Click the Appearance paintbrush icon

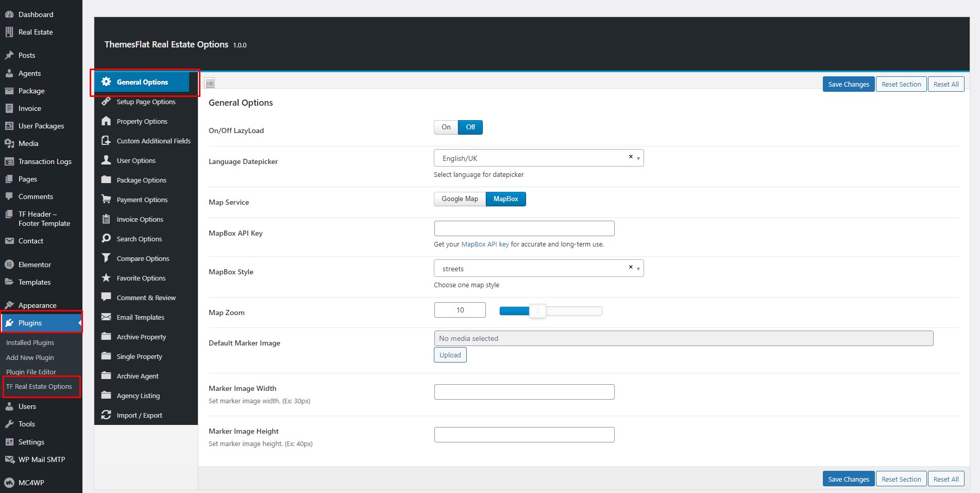coord(9,305)
